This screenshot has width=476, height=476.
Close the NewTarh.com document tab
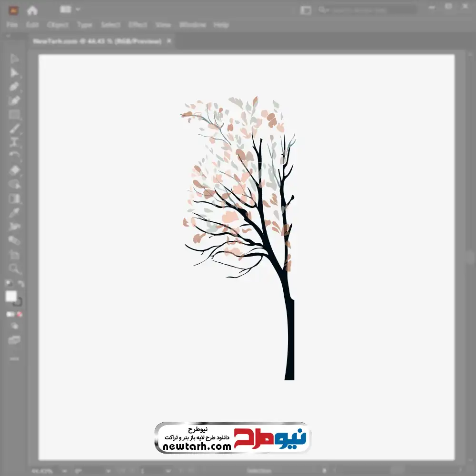click(x=169, y=41)
